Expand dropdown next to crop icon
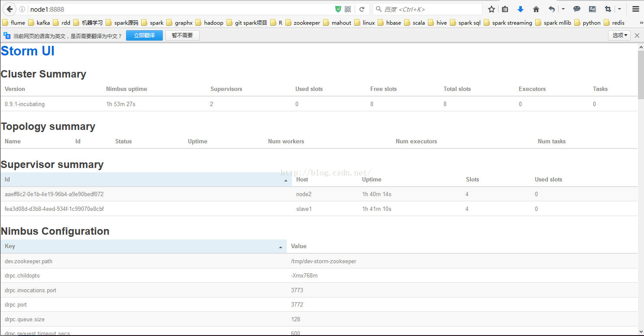The width and height of the screenshot is (644, 336). [x=619, y=9]
